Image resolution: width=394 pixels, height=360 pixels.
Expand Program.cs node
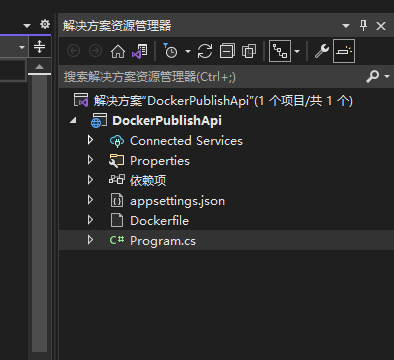(90, 240)
